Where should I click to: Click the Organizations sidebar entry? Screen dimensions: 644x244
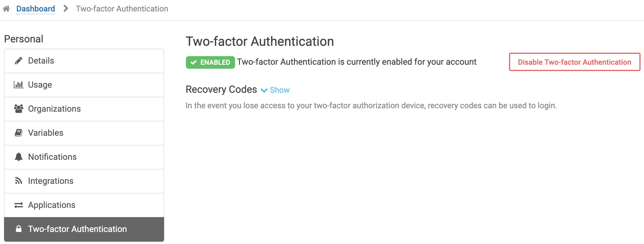pos(54,109)
